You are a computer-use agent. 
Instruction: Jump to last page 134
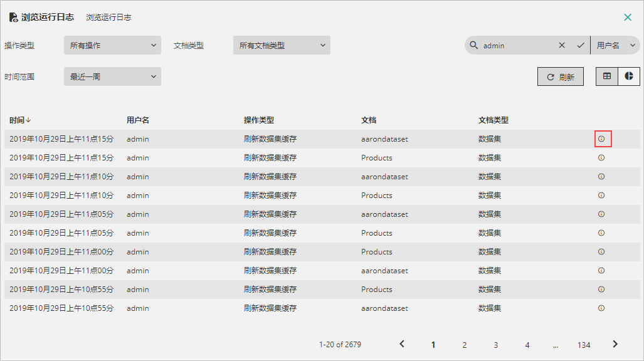click(584, 345)
